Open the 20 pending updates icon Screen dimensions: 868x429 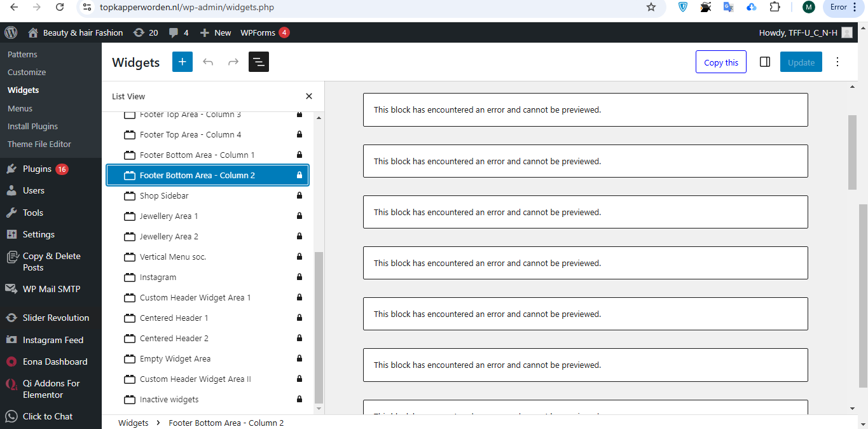[145, 32]
